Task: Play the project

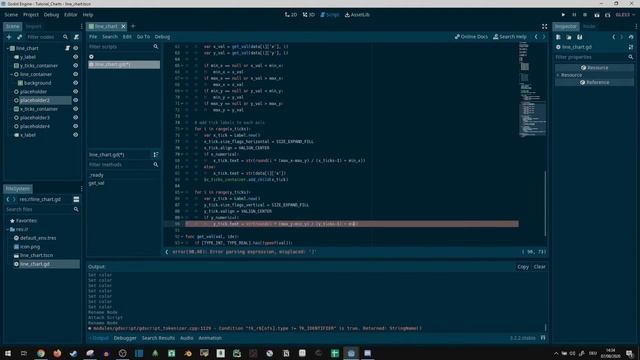Action: (x=563, y=15)
